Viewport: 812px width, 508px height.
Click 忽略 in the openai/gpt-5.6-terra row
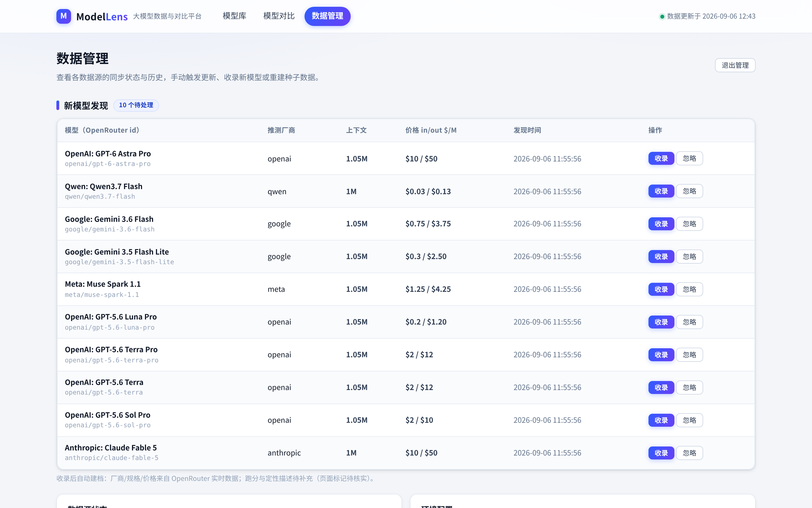pyautogui.click(x=689, y=388)
